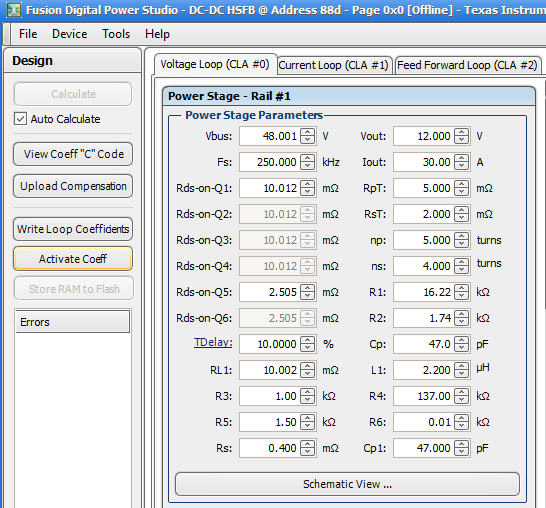The height and width of the screenshot is (508, 546).
Task: Click the Rds-on-Q1 value field
Action: pos(269,188)
